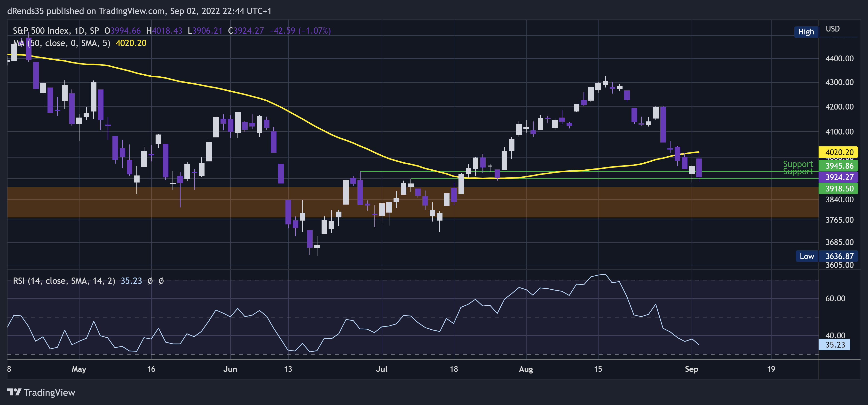Screen dimensions: 868x405
Task: Click the 3685.00 price axis label
Action: [x=839, y=242]
